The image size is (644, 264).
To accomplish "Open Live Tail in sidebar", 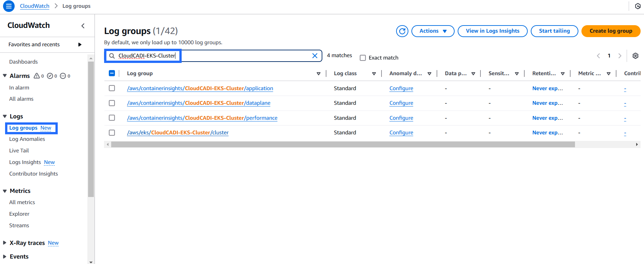I will pos(19,151).
